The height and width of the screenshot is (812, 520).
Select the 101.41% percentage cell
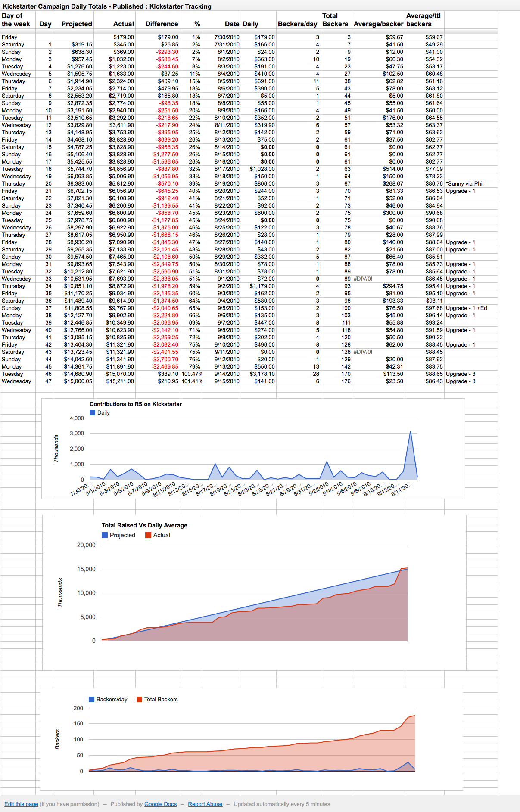[x=191, y=381]
